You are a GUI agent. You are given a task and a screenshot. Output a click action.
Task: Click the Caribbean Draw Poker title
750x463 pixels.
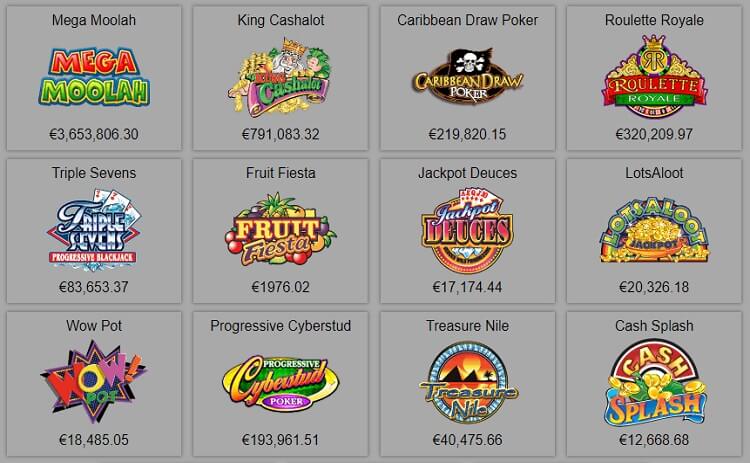coord(467,20)
